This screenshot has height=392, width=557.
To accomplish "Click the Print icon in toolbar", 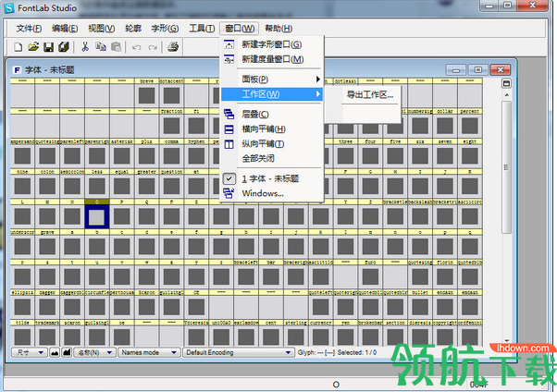I will [x=173, y=47].
